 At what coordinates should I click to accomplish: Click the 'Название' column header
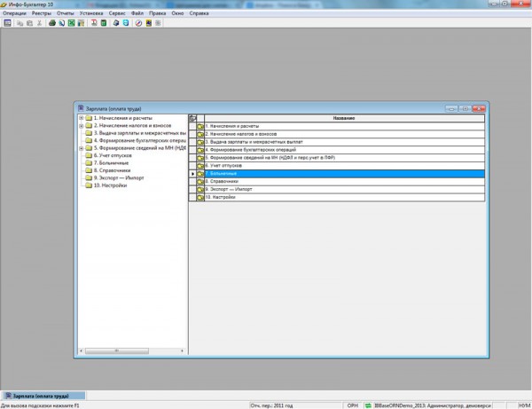[x=344, y=118]
